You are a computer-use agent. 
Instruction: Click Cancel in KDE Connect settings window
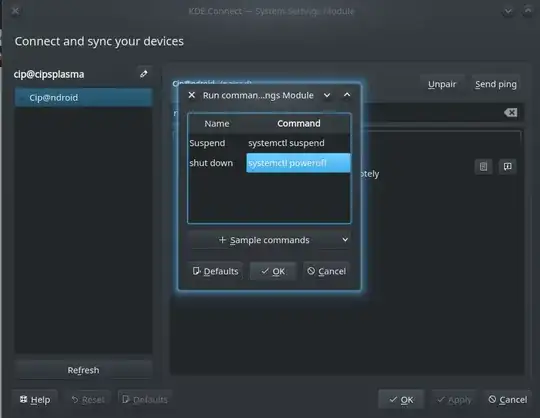(x=508, y=400)
